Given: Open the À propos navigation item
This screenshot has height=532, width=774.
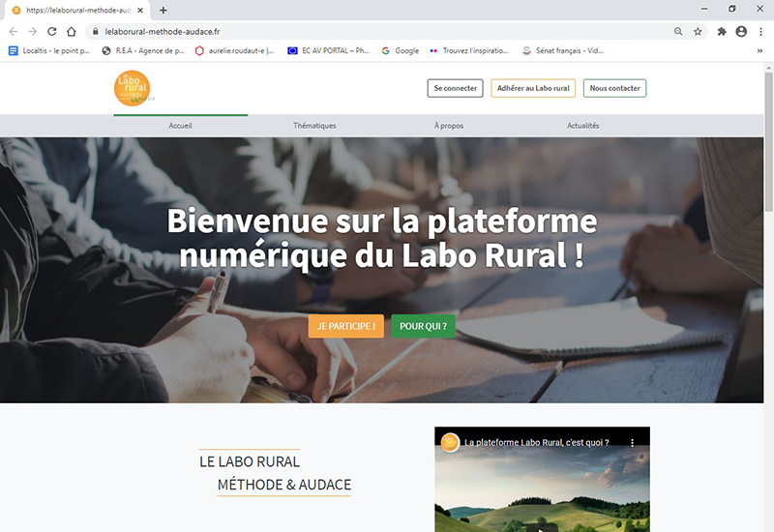Looking at the screenshot, I should [x=449, y=126].
